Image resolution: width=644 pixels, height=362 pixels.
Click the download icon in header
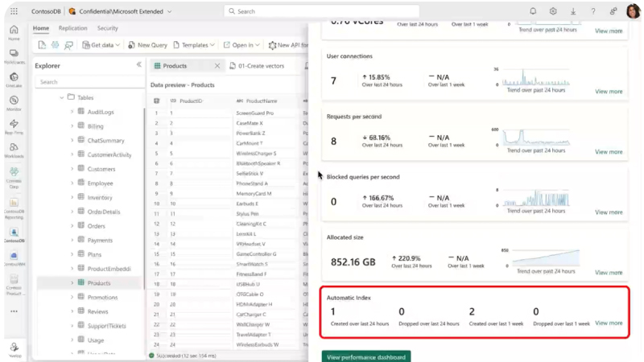coord(573,11)
